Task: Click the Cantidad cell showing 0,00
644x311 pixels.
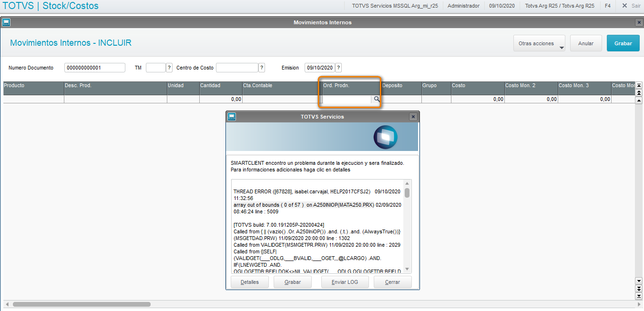Action: [221, 99]
